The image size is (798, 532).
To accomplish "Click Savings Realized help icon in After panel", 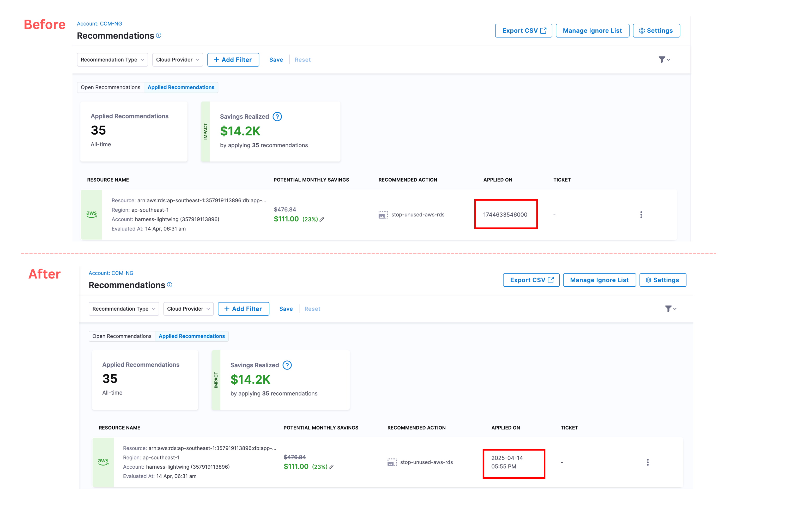I will pos(287,365).
